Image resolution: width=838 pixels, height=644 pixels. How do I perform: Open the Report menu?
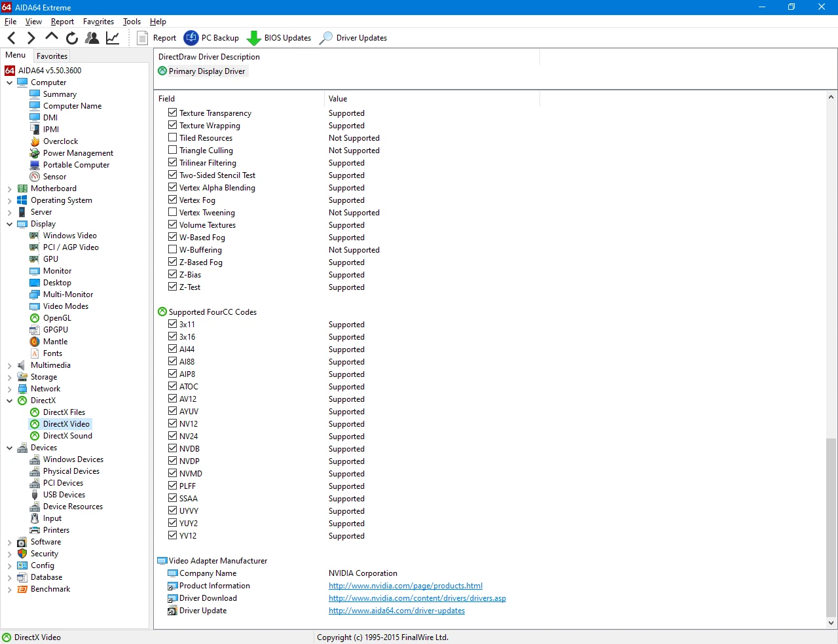[62, 22]
